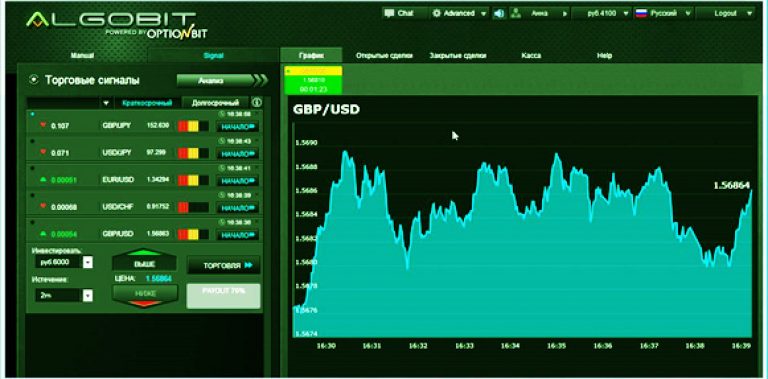Click the Russian flag icon
Viewport: 768px width, 379px height.
(x=641, y=13)
